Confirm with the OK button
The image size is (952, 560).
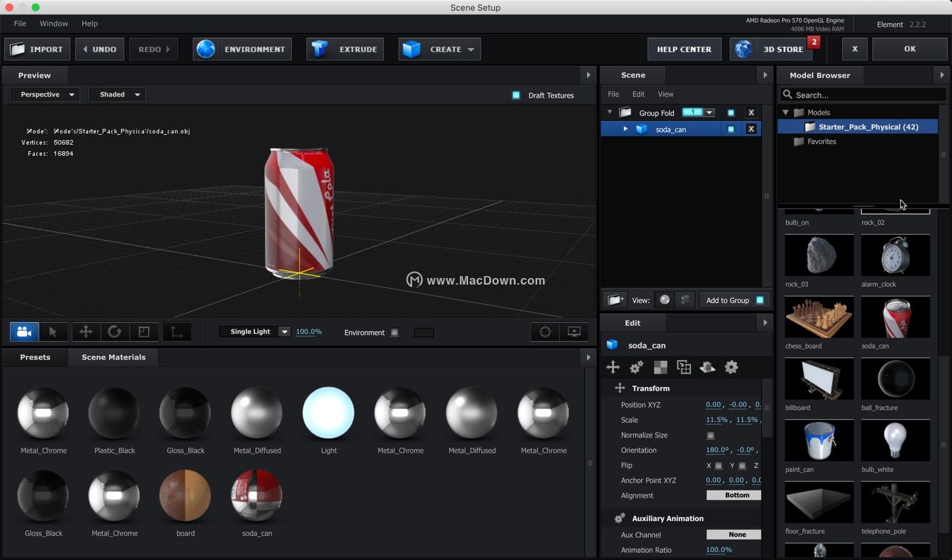point(910,49)
